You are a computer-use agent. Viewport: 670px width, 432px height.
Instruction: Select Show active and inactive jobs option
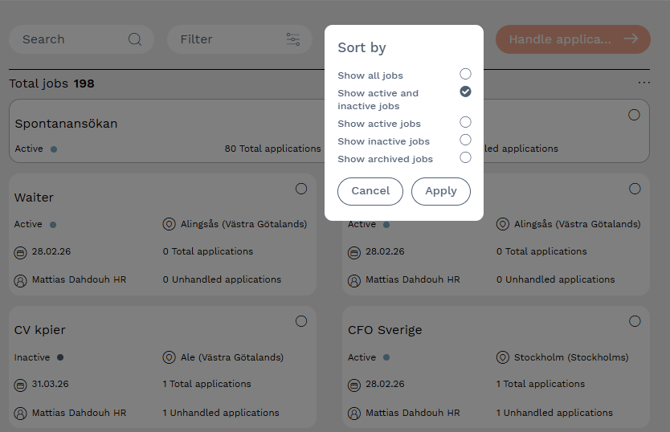[465, 91]
